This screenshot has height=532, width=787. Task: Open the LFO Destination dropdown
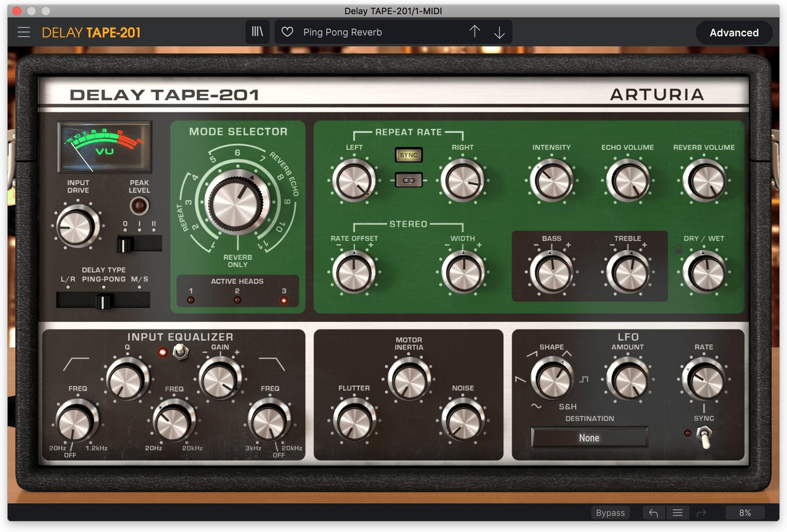click(x=589, y=438)
